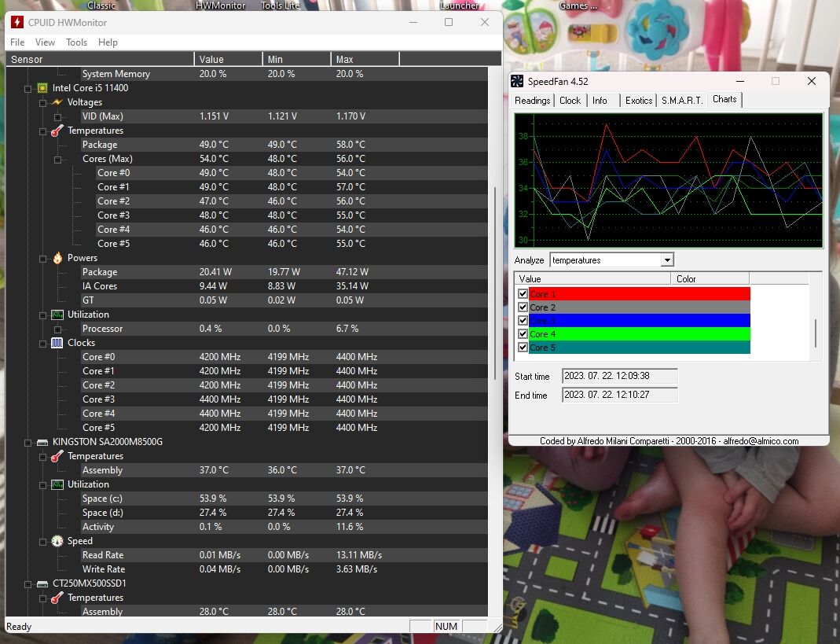Click the red Core 1 color bar
Screen dimensions: 840x644
tap(639, 294)
